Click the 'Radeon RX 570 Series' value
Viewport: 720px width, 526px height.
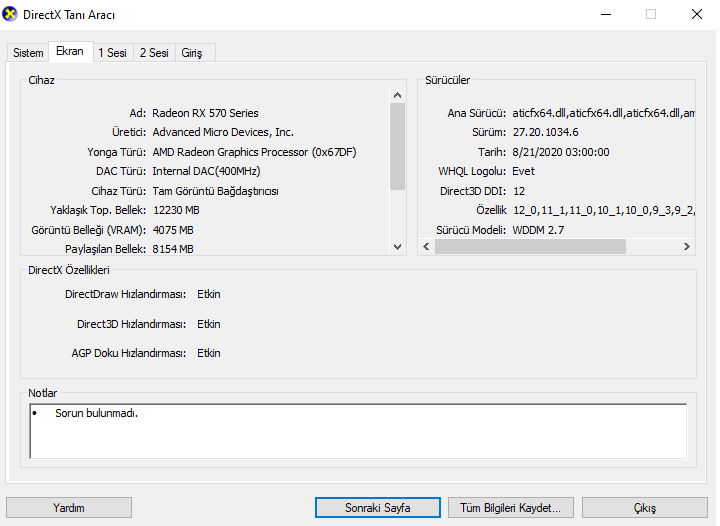[x=205, y=113]
